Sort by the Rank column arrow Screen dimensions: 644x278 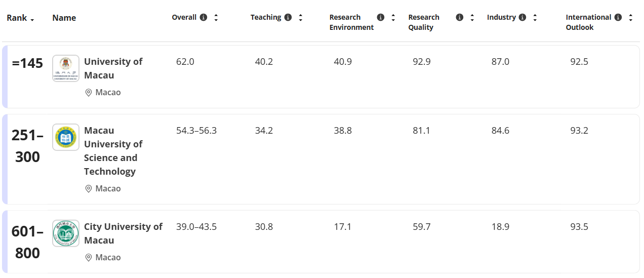[32, 19]
